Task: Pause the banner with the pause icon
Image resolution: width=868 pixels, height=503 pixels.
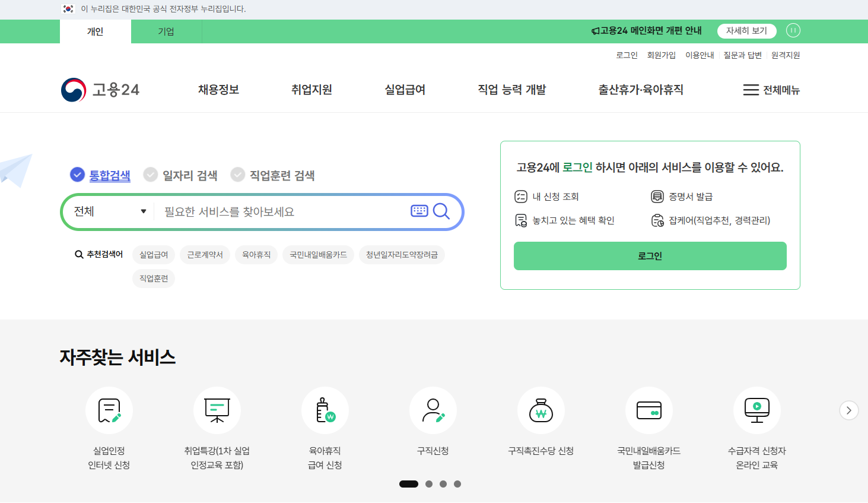Action: point(793,30)
